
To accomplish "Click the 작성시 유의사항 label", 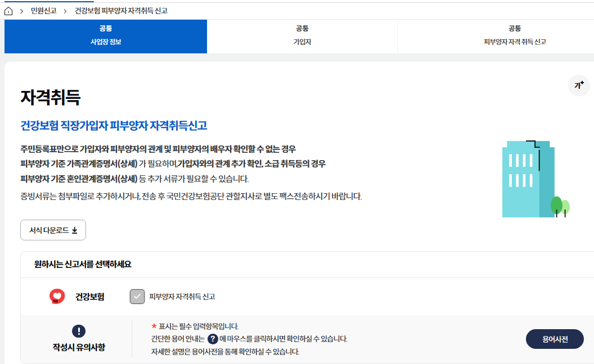I will click(x=79, y=347).
